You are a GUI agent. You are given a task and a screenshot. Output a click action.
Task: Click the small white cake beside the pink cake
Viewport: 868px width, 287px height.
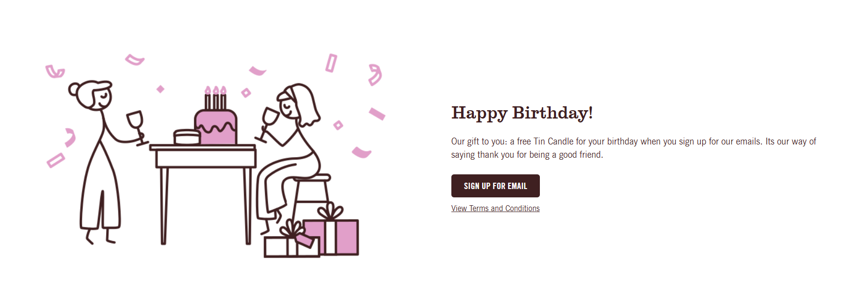187,137
